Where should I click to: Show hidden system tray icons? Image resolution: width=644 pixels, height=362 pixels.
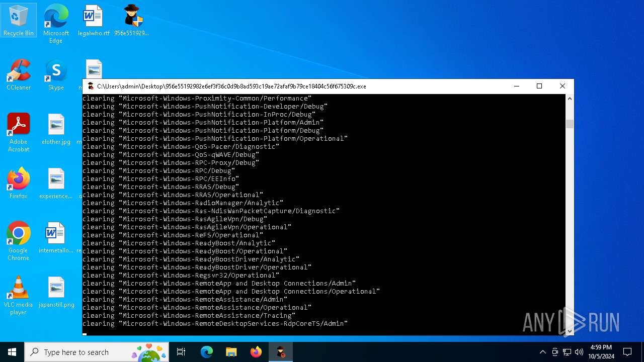[542, 352]
